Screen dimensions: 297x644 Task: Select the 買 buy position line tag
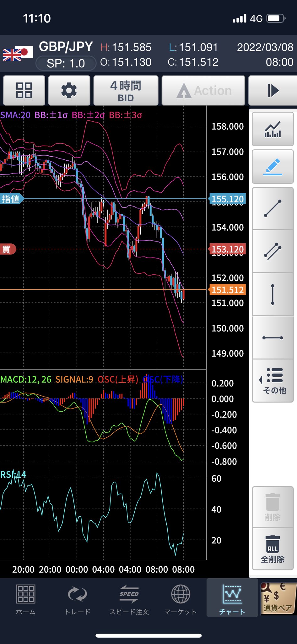point(7,249)
